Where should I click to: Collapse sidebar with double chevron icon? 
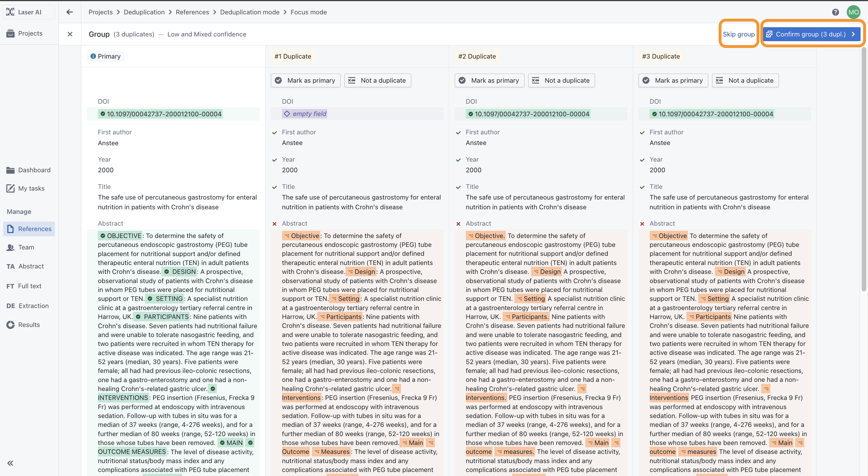[x=10, y=463]
